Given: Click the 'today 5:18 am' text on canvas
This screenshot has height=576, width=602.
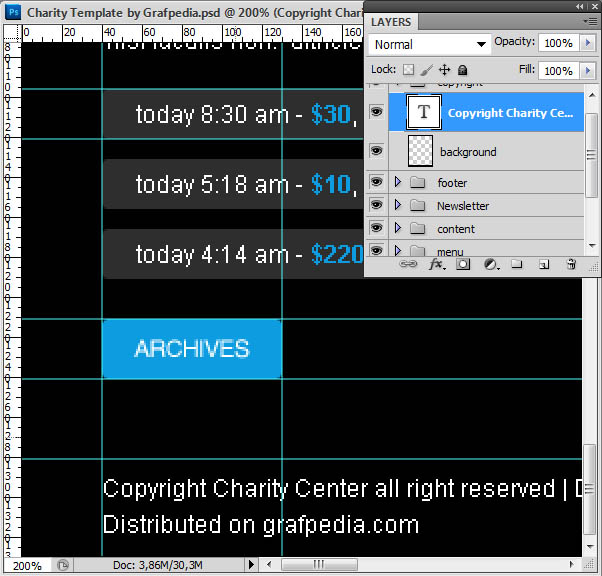Looking at the screenshot, I should [212, 185].
